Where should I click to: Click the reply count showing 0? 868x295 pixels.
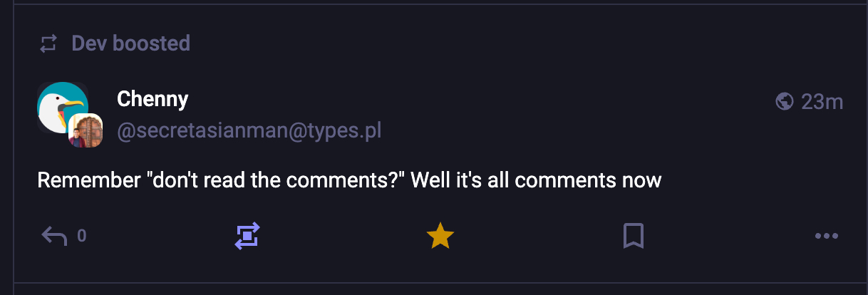[x=82, y=235]
